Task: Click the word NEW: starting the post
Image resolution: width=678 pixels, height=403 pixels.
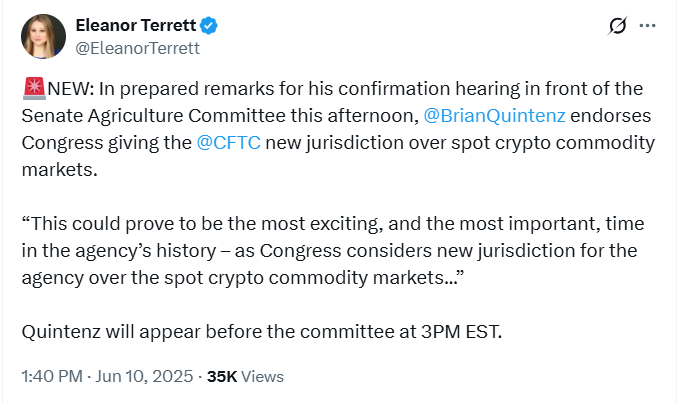Action: coord(70,89)
